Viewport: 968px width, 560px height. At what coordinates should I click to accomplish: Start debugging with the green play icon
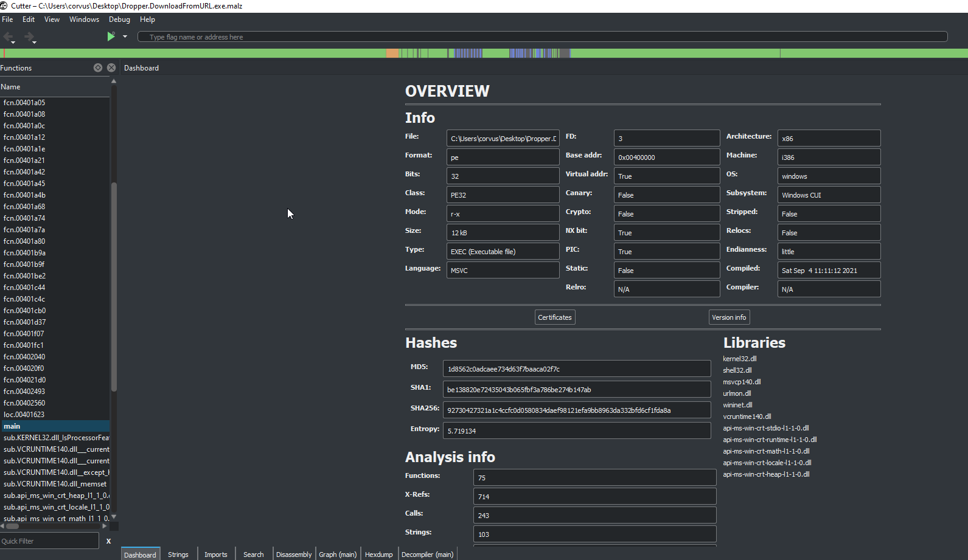tap(111, 36)
